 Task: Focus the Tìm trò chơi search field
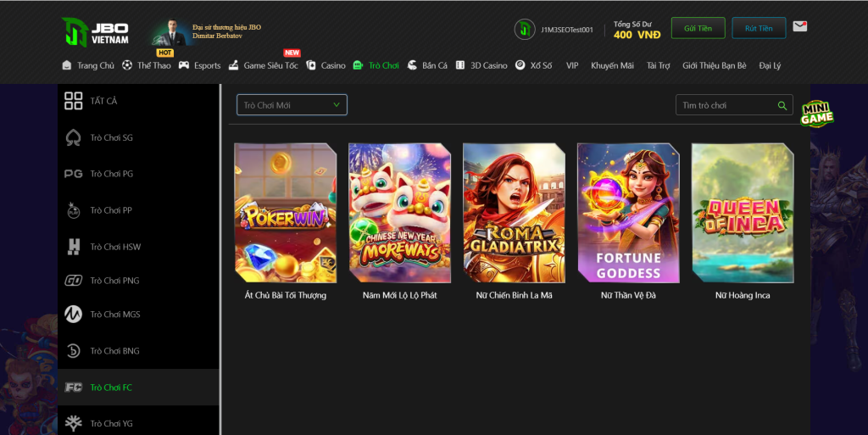tap(734, 105)
